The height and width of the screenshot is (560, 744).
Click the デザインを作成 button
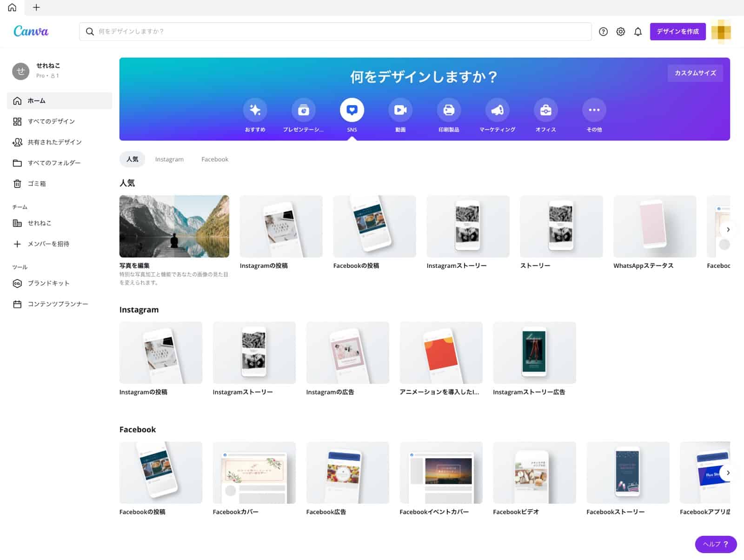click(678, 32)
